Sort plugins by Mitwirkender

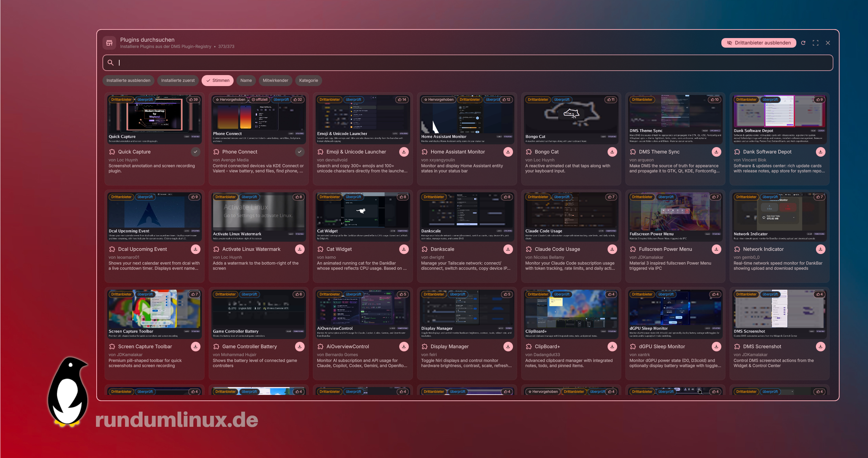(276, 81)
